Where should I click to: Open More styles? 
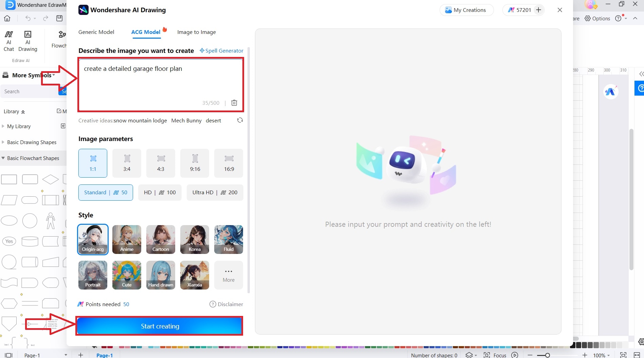click(x=228, y=275)
